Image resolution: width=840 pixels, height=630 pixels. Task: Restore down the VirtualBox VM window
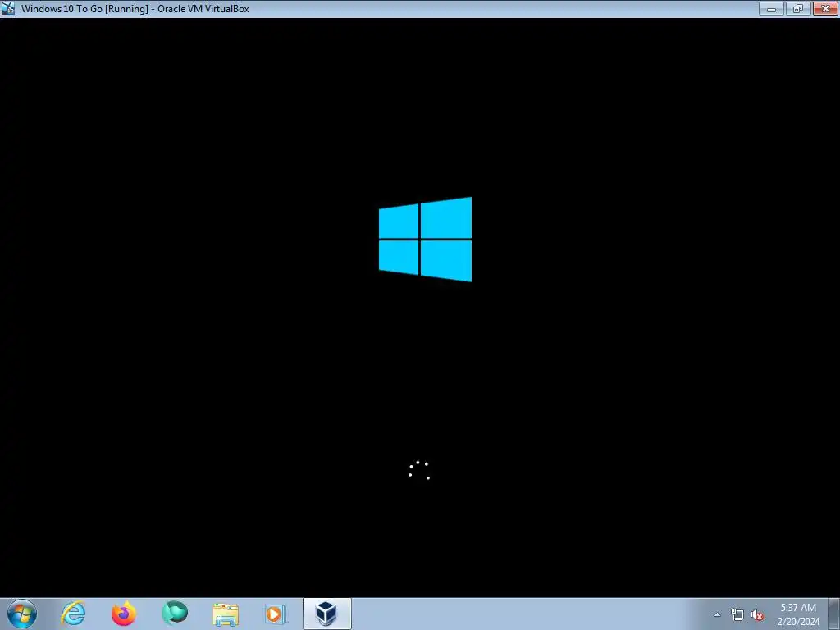[x=798, y=8]
